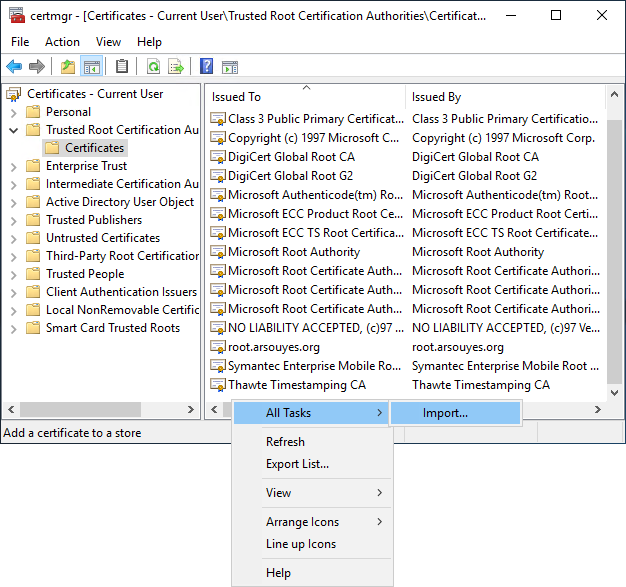
Task: Click the Export List toolbar icon
Action: [x=176, y=66]
